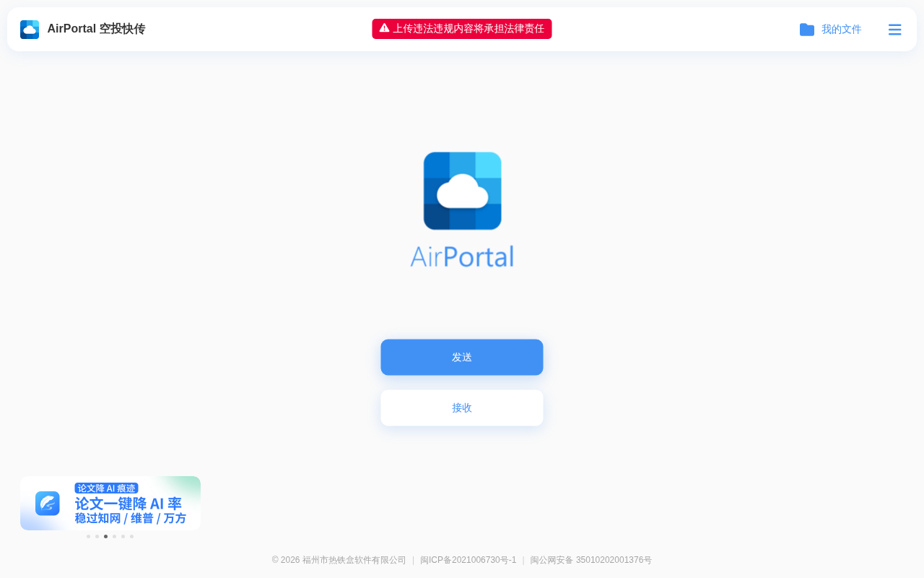Select the active third carousel dot
Viewport: 924px width, 578px height.
(105, 536)
